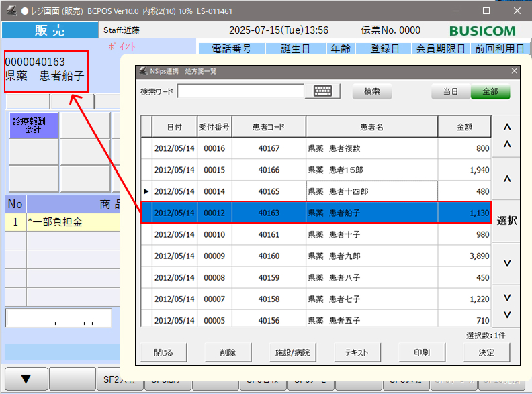Toggle the 当日 filter
The width and height of the screenshot is (532, 394).
[450, 92]
